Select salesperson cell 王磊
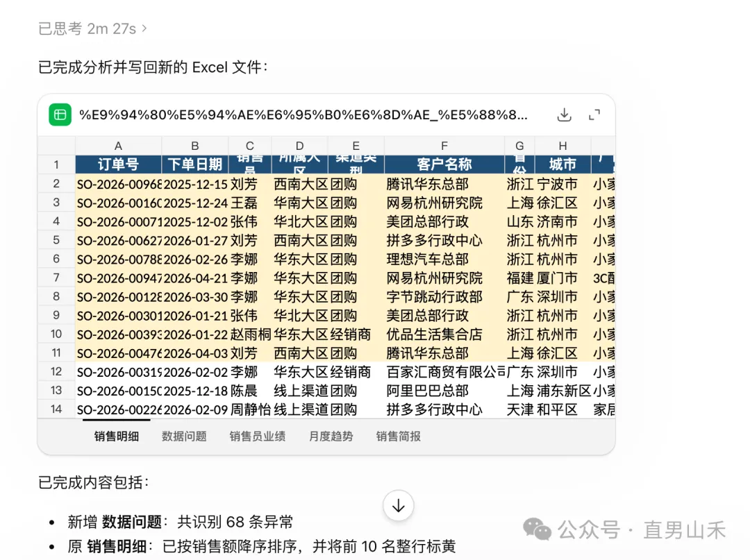The image size is (750, 560). coord(250,203)
